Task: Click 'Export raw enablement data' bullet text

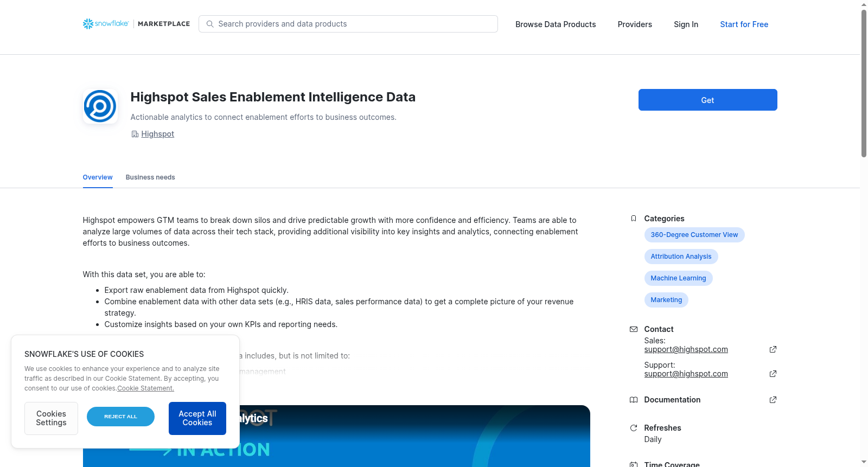Action: (x=196, y=290)
